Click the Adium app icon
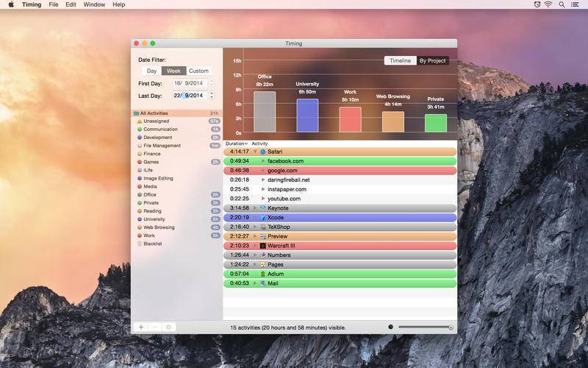588x368 pixels. 263,274
